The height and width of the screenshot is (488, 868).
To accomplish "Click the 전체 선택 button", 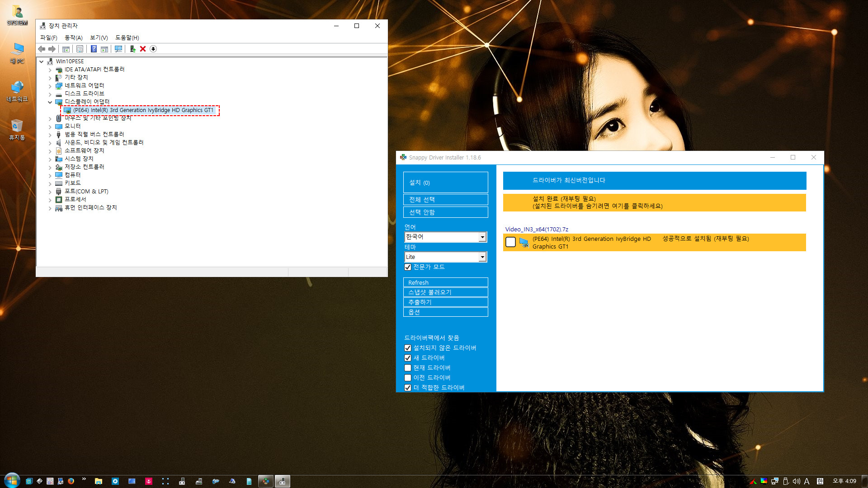I will (x=445, y=199).
